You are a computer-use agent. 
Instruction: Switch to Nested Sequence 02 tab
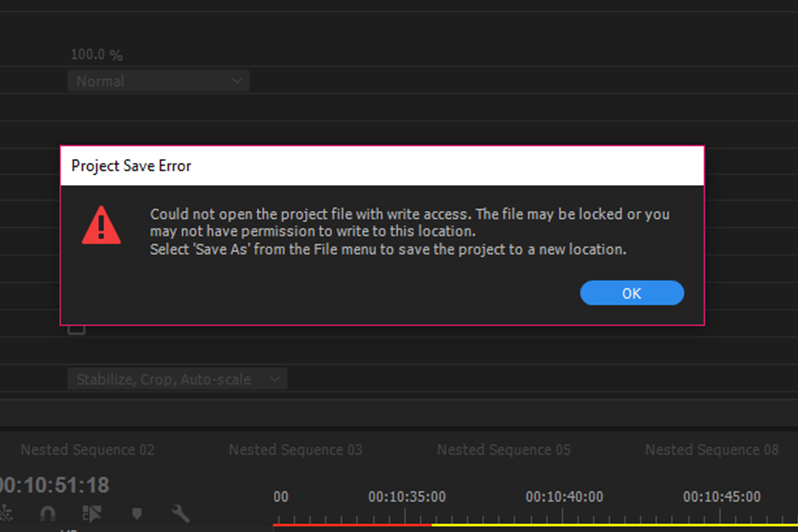88,450
